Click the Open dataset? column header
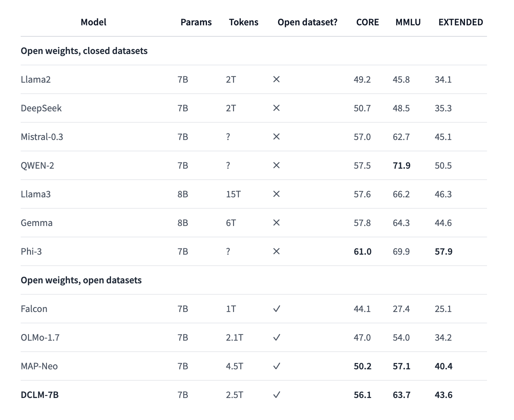The image size is (514, 420). [x=307, y=22]
